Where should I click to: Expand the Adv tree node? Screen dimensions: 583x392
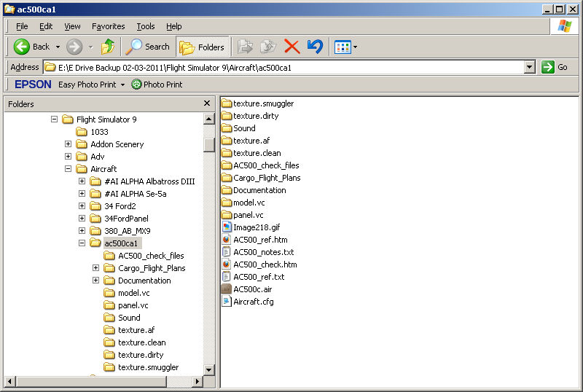[68, 156]
